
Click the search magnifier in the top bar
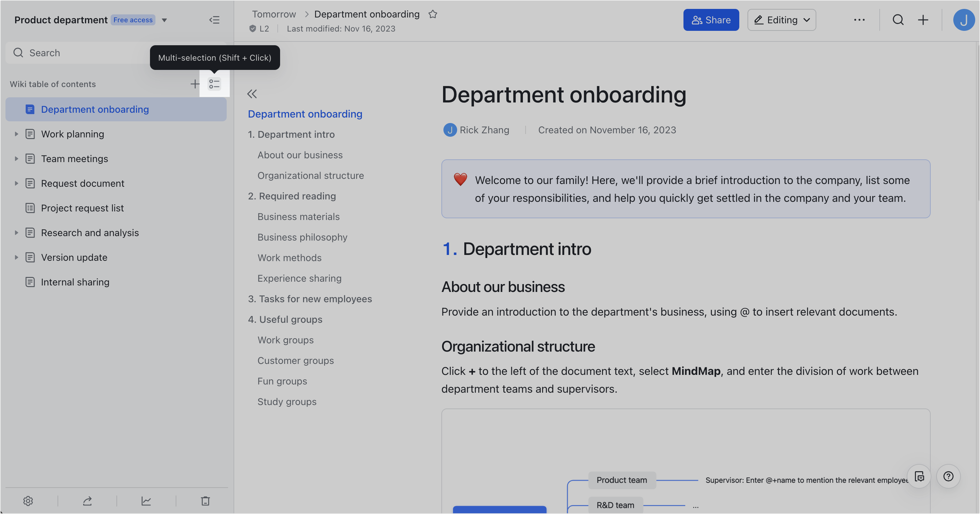click(898, 20)
